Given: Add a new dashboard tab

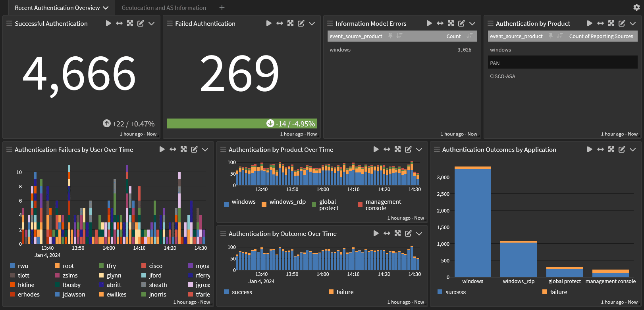Looking at the screenshot, I should tap(222, 8).
